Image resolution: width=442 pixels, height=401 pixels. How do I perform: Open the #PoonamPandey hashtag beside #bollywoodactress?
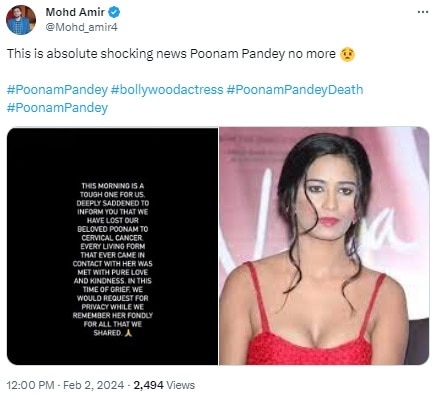[57, 90]
